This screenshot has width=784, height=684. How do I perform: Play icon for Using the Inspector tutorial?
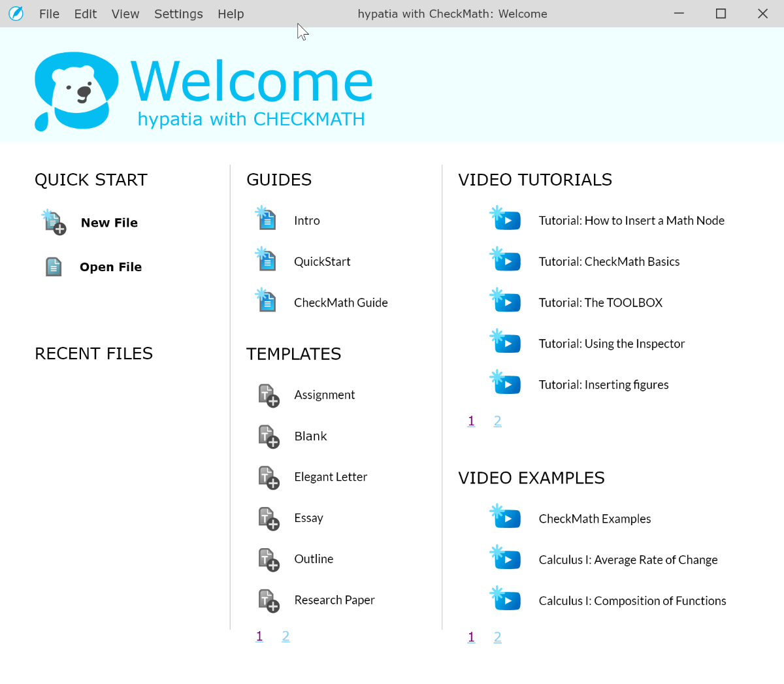point(506,342)
